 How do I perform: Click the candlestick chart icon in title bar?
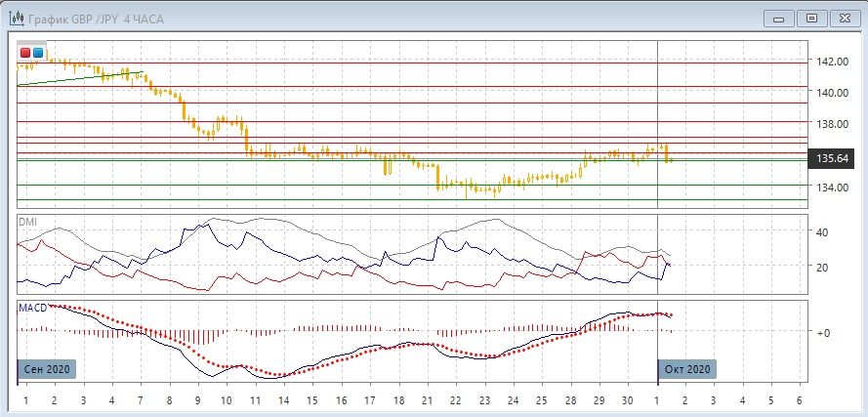[x=17, y=19]
